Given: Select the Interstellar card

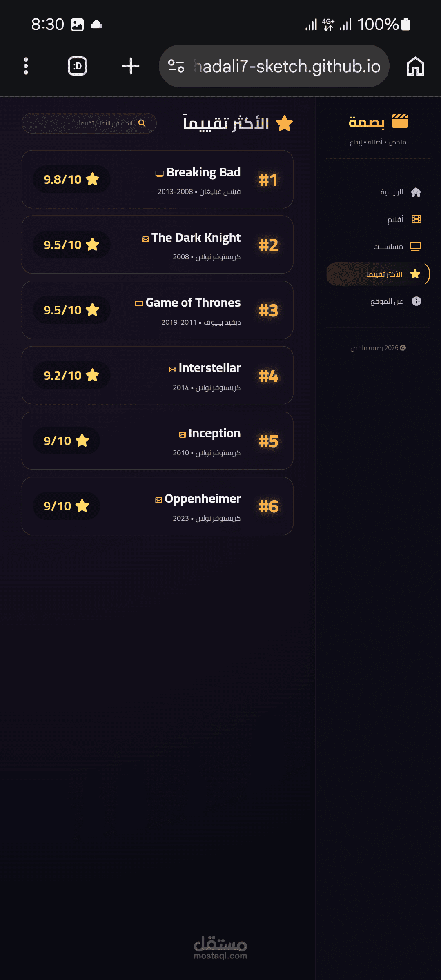Looking at the screenshot, I should tap(157, 375).
